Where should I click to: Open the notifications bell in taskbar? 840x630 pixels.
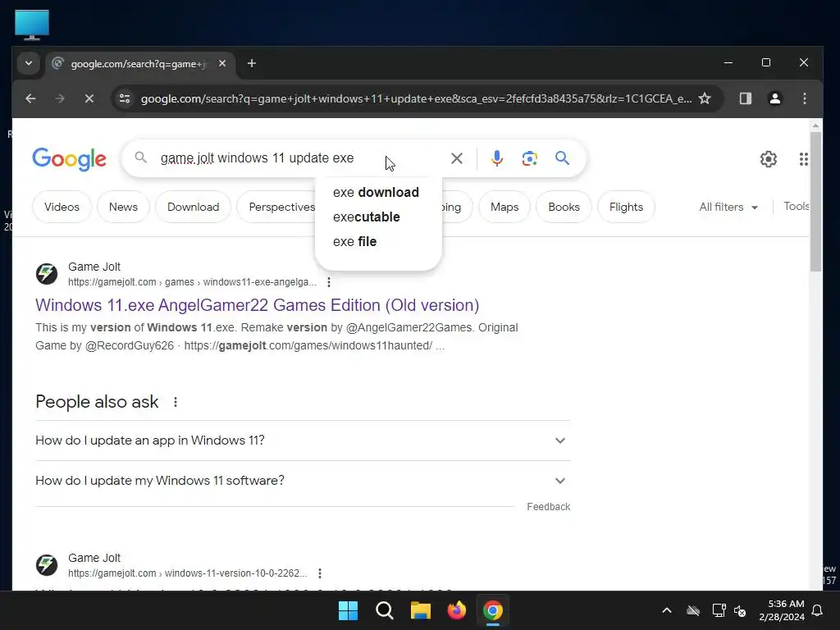click(818, 610)
